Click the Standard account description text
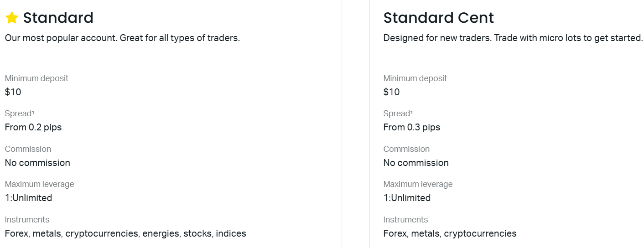The width and height of the screenshot is (644, 248). (x=122, y=38)
